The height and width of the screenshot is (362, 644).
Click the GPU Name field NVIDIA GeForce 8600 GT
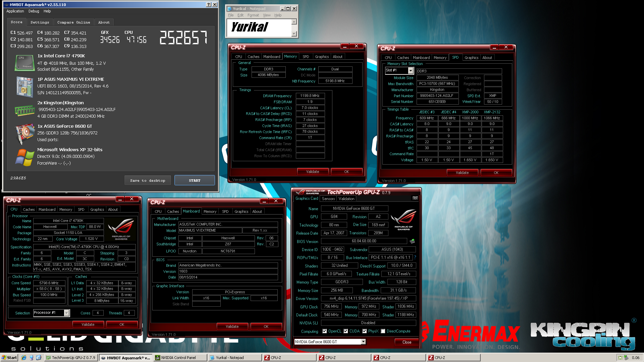pos(354,208)
